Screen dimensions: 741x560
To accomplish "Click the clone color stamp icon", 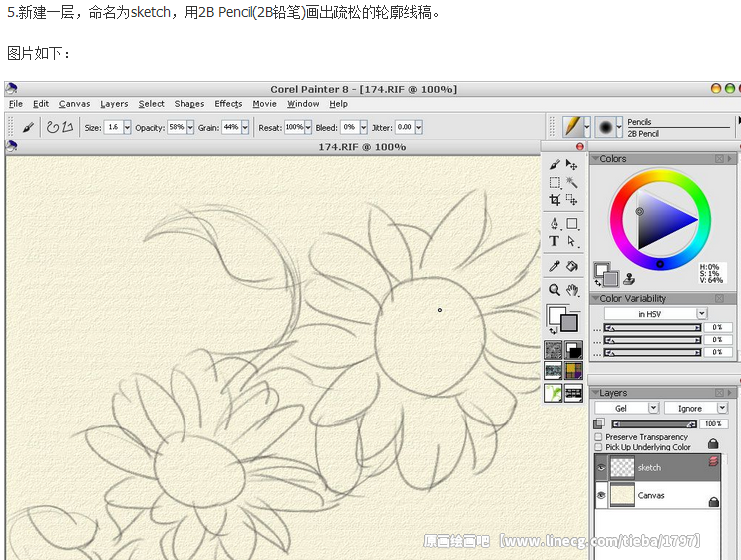I will pos(629,279).
